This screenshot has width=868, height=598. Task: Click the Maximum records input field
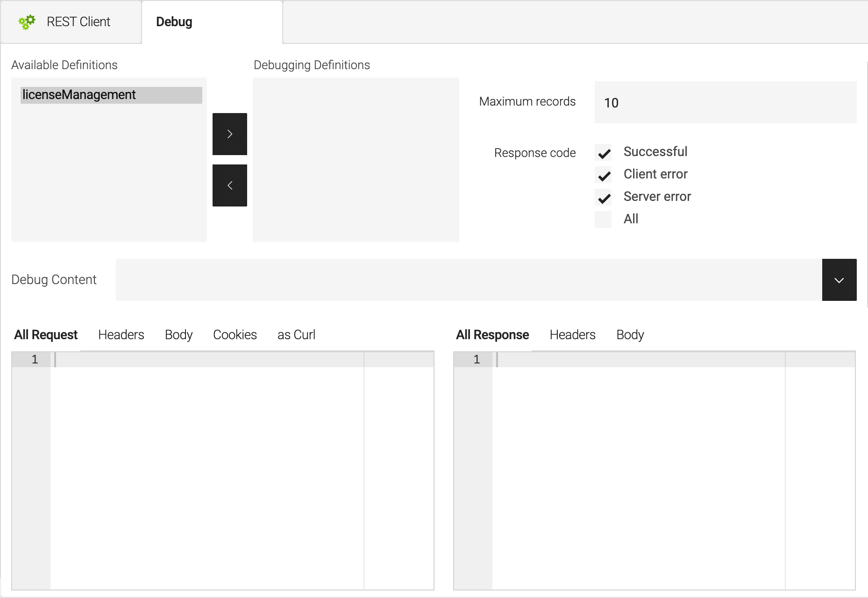(725, 102)
